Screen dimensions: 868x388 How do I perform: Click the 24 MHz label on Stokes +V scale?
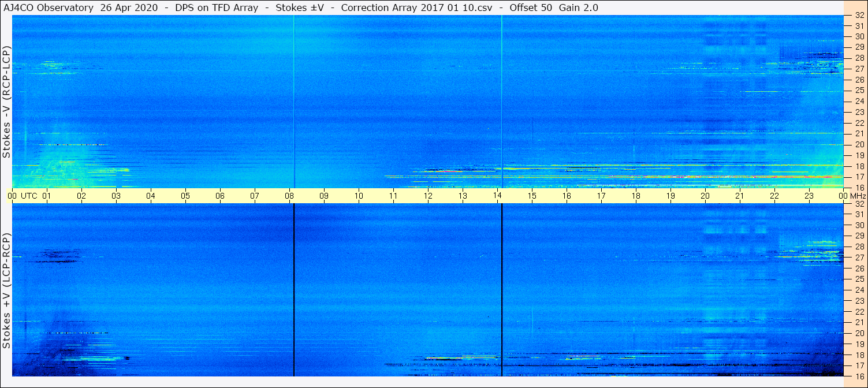point(859,290)
